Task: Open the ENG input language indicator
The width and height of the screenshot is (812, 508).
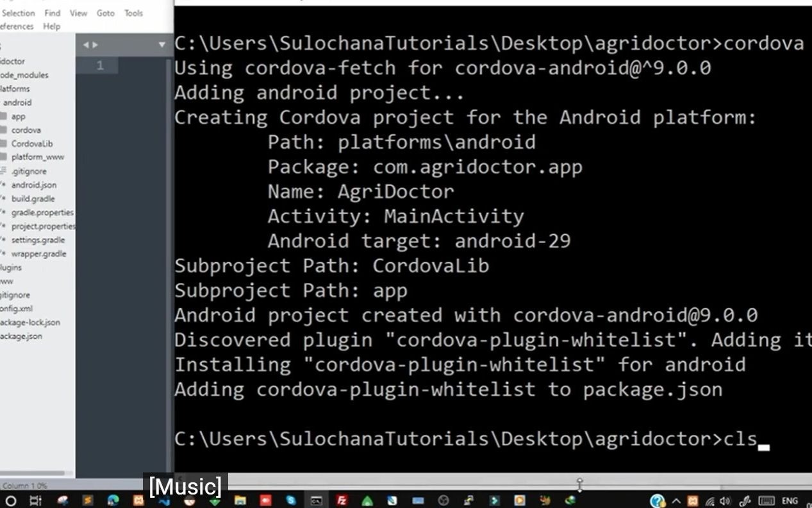Action: pyautogui.click(x=790, y=501)
